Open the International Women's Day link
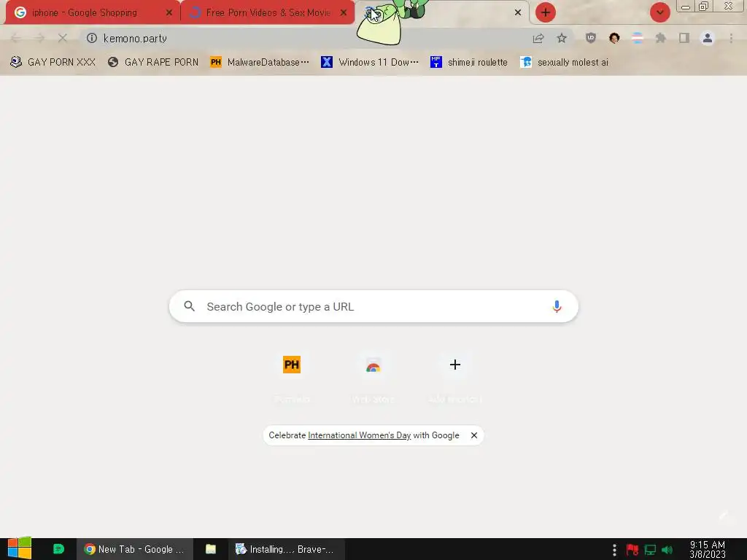 tap(359, 435)
